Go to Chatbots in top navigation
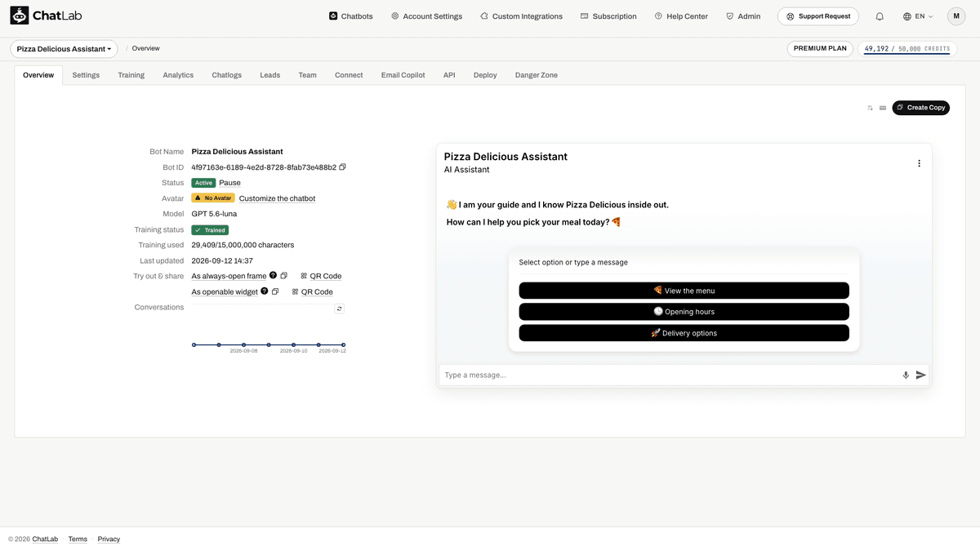This screenshot has width=980, height=551. coord(351,16)
